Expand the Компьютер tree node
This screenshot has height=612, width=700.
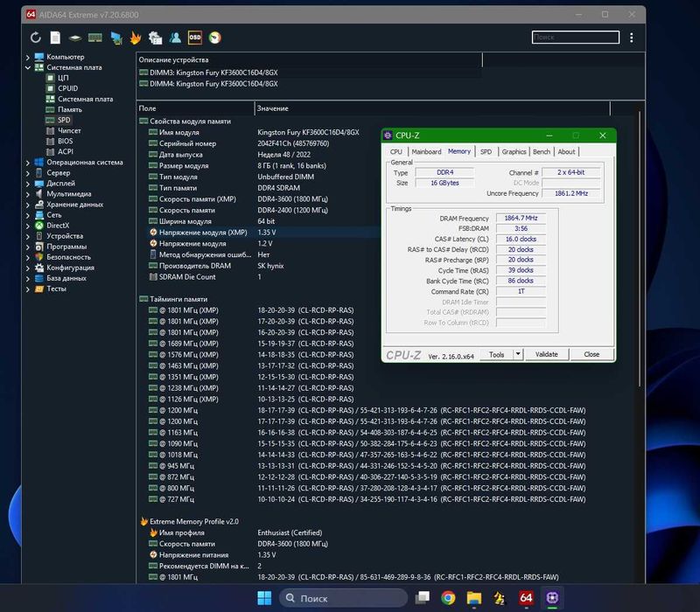point(28,57)
